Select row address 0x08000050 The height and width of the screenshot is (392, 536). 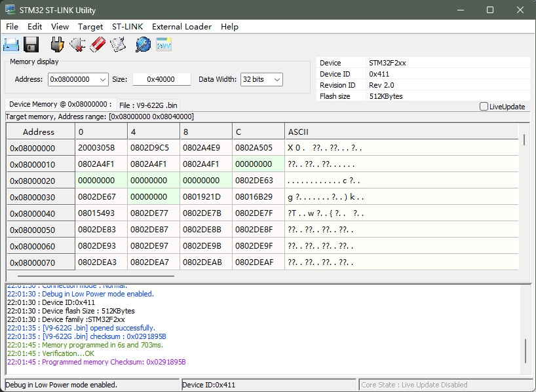click(41, 230)
